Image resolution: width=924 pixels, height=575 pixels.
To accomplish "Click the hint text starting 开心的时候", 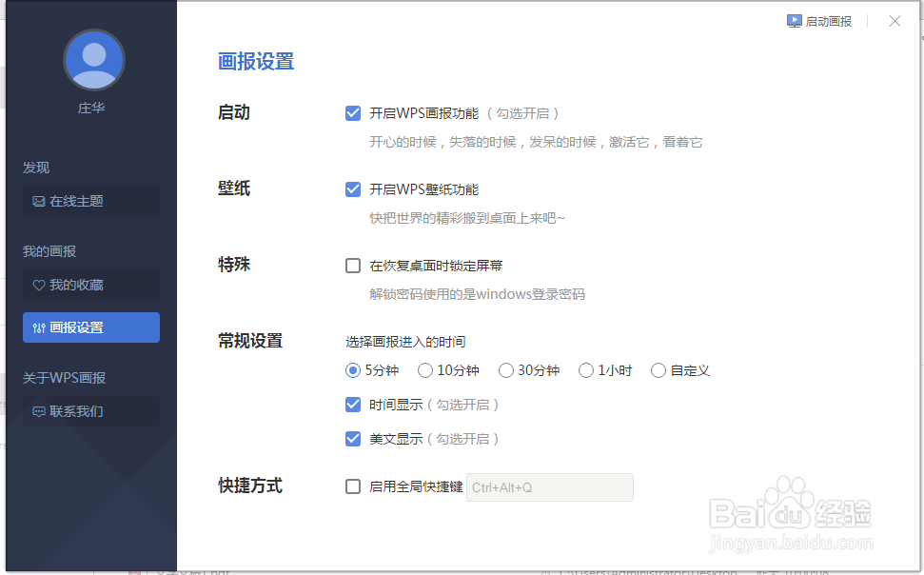I will (x=537, y=142).
